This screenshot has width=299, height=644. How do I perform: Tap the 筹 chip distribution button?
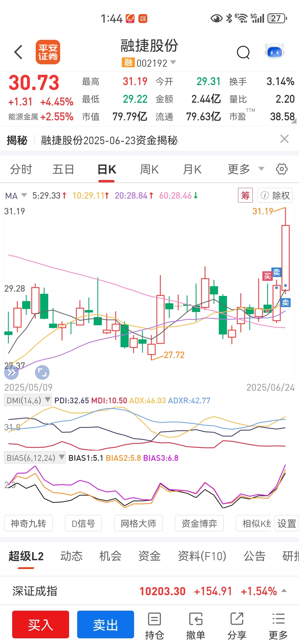tap(245, 195)
